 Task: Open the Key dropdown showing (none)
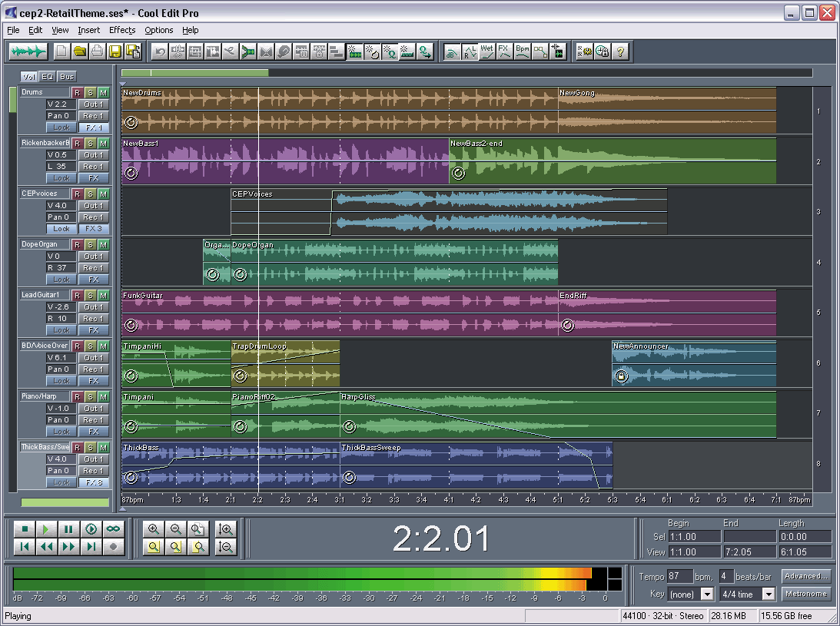pyautogui.click(x=706, y=595)
